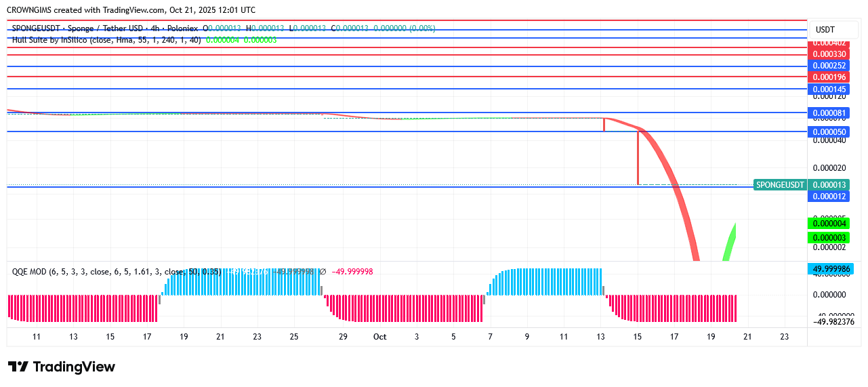Click the blue 0.000145 price level label

(x=829, y=89)
